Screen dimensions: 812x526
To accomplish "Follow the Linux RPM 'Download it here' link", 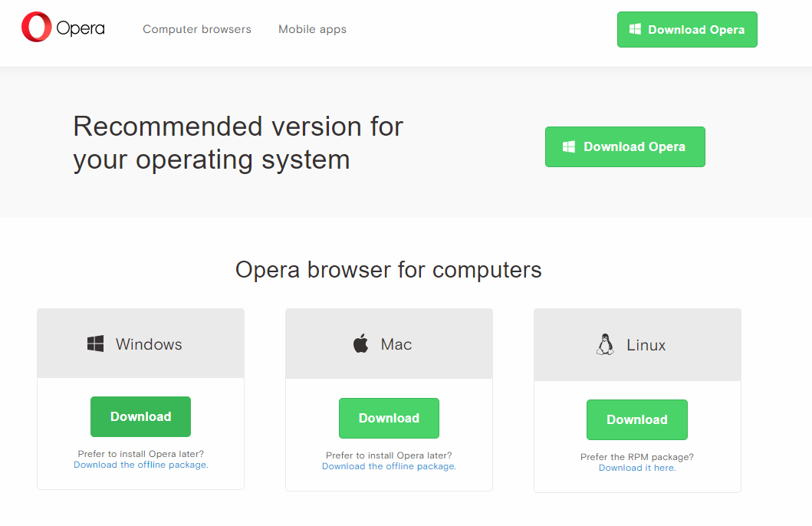I will click(636, 468).
